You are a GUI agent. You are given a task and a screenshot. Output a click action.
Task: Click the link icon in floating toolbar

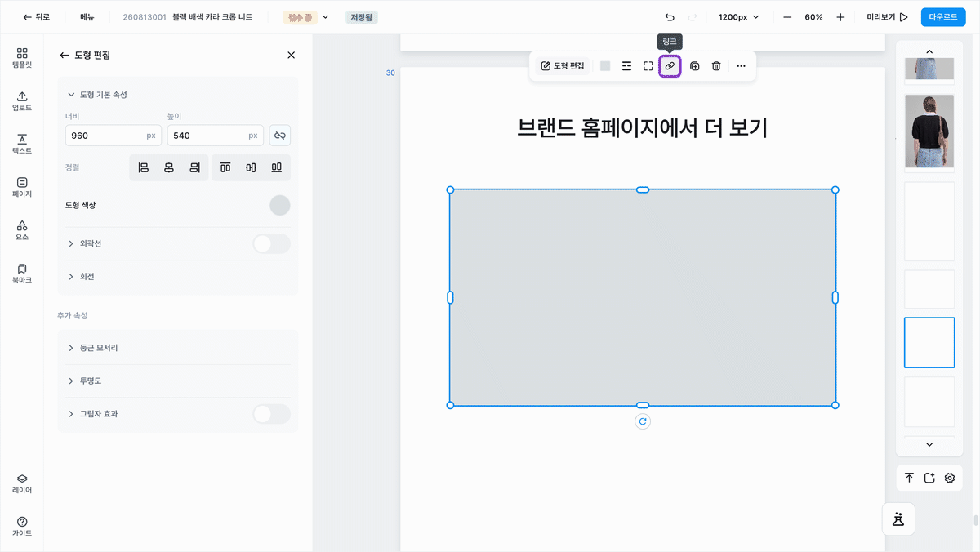point(670,66)
